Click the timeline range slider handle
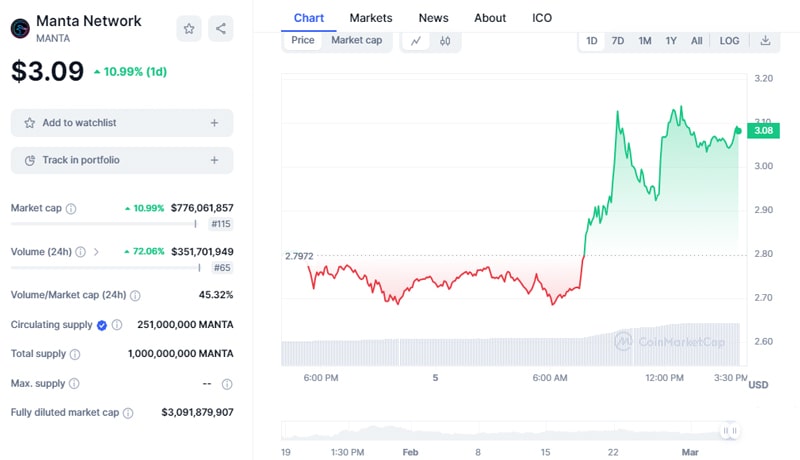800x460 pixels. [x=730, y=431]
